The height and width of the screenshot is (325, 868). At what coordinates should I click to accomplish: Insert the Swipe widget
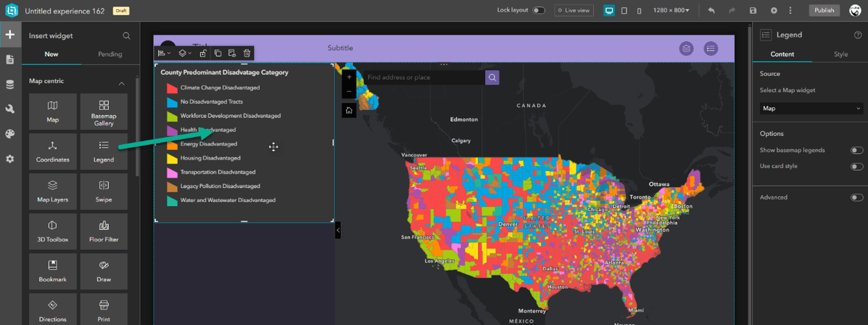(104, 191)
